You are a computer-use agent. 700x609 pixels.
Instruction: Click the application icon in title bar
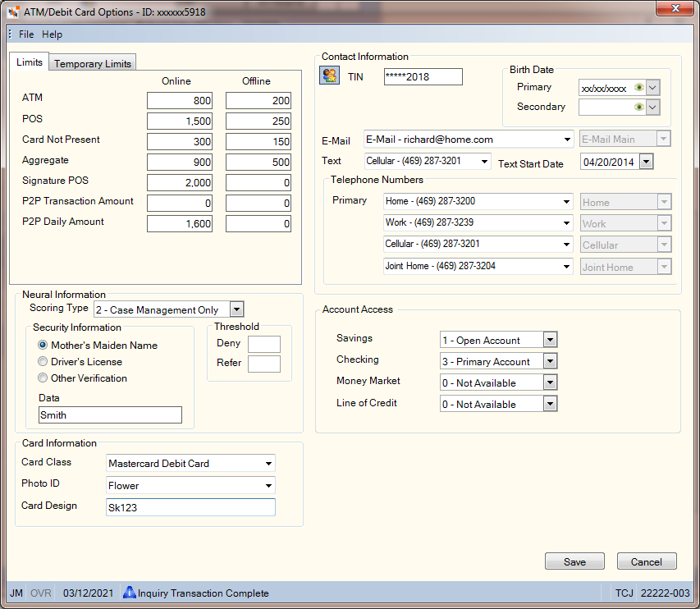[13, 11]
